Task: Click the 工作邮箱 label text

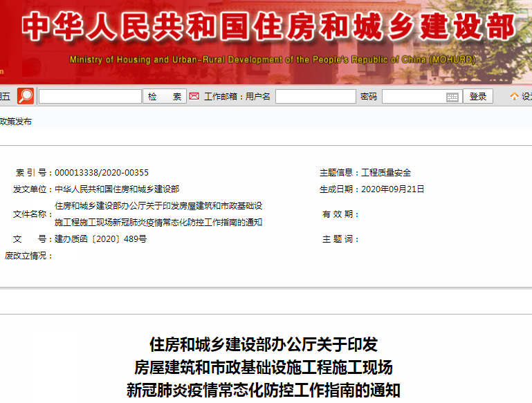Action: (x=221, y=97)
